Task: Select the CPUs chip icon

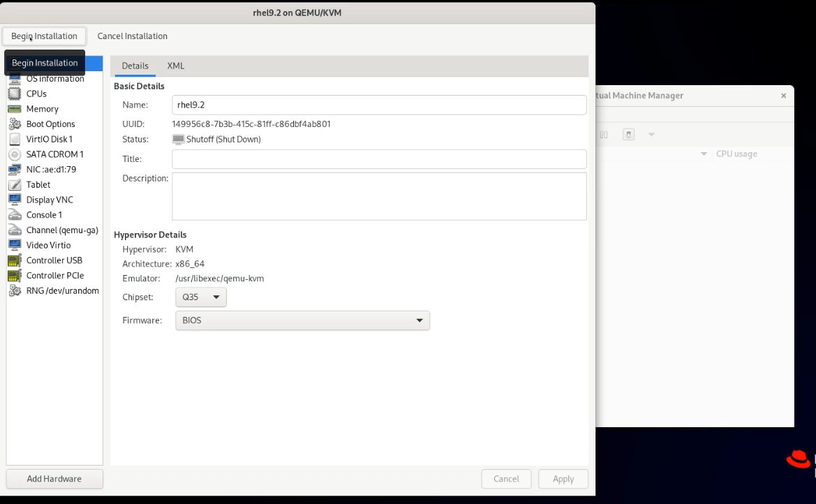Action: coord(15,94)
